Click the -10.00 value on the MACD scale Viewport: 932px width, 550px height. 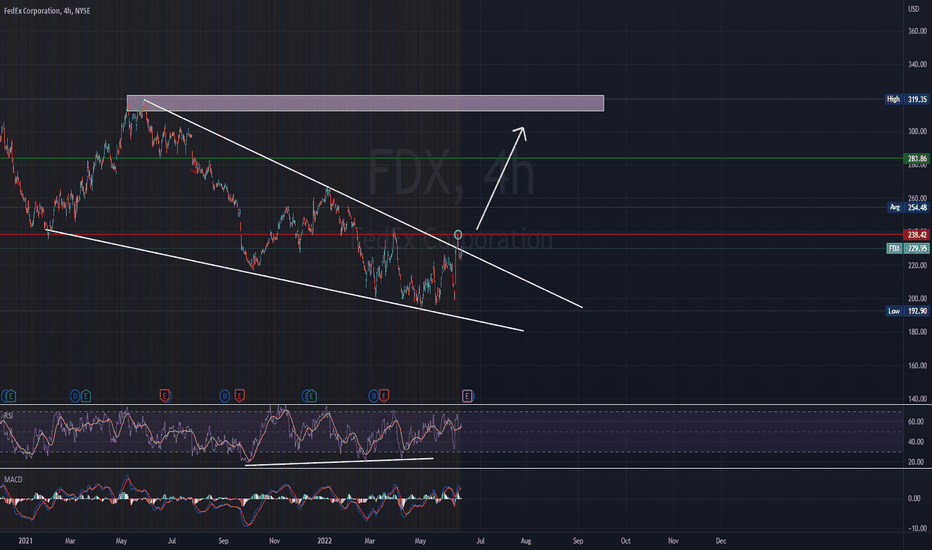pyautogui.click(x=916, y=529)
